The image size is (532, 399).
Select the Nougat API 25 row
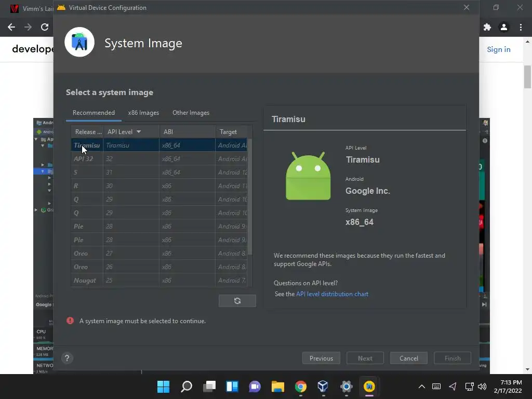(x=159, y=281)
